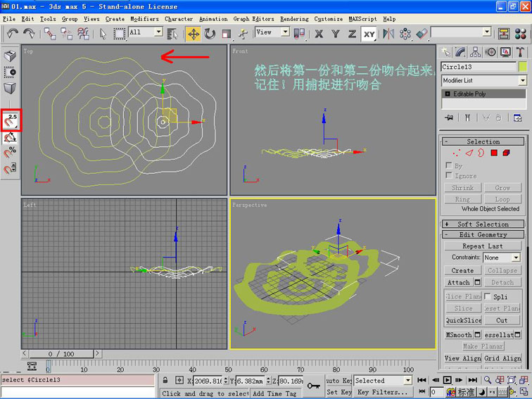Activate the Select and Rotate tool

coord(210,34)
